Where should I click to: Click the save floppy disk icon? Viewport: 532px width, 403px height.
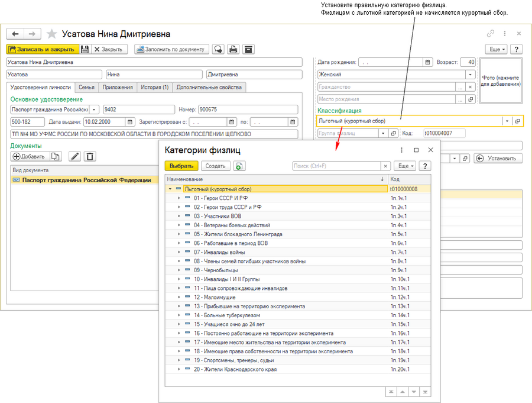tap(85, 50)
